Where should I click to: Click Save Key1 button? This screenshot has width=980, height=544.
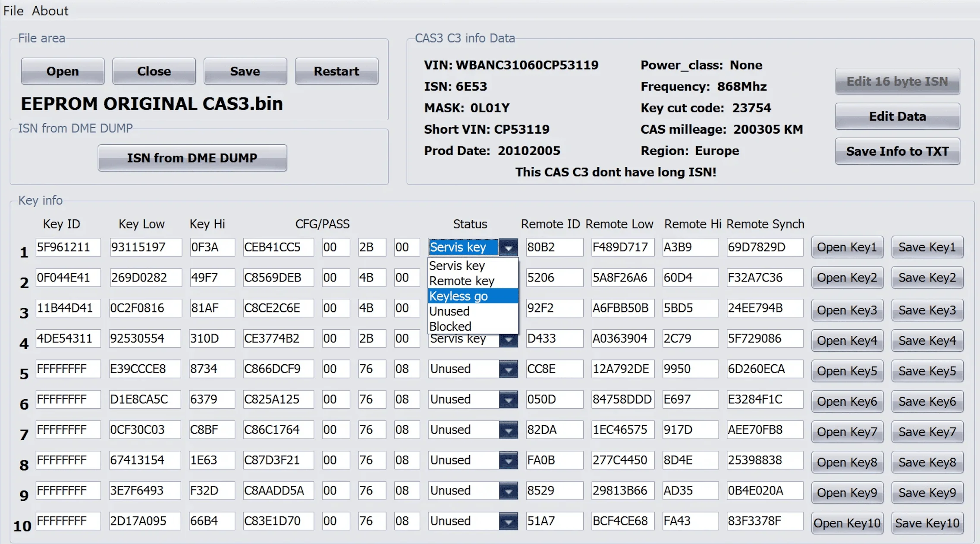coord(927,247)
